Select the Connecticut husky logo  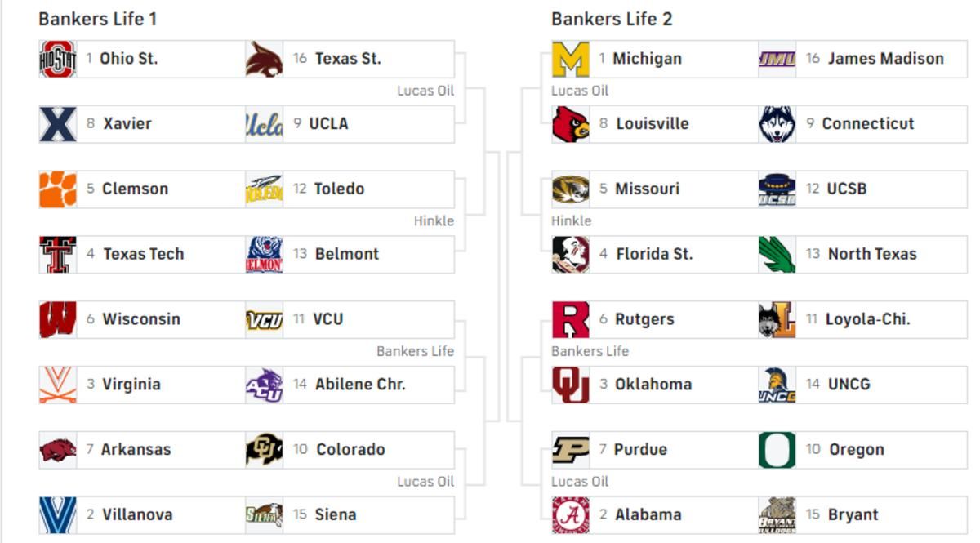(x=777, y=124)
